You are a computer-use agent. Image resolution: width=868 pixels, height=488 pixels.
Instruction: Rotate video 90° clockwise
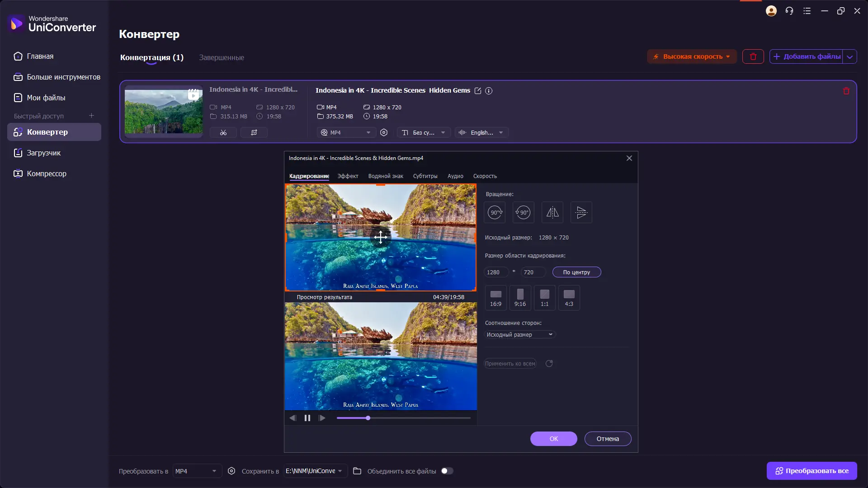[495, 212]
